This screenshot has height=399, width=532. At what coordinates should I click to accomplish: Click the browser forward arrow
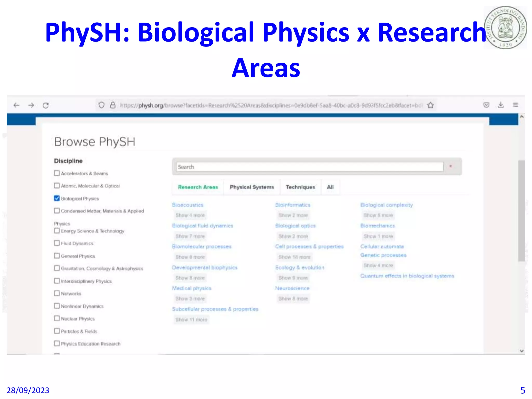(x=31, y=105)
